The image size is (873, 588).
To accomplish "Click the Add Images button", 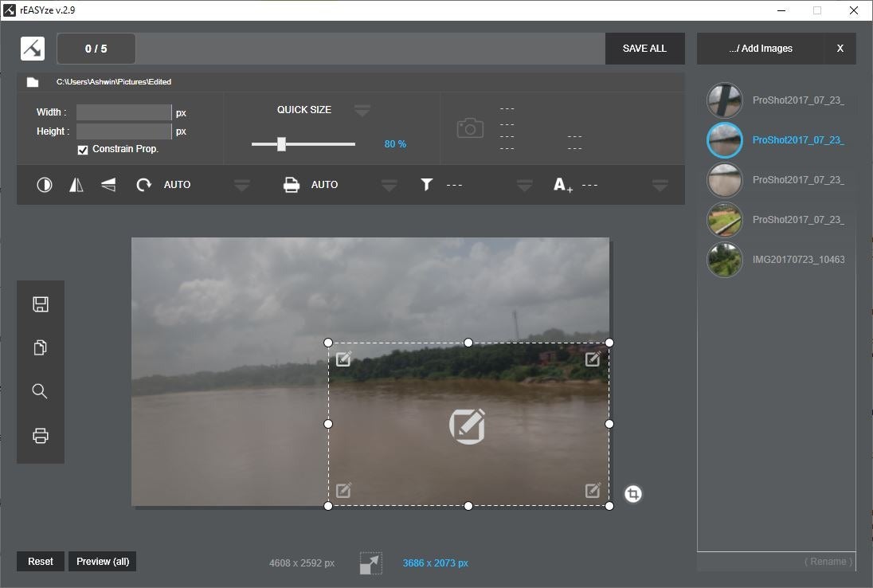I will click(761, 49).
